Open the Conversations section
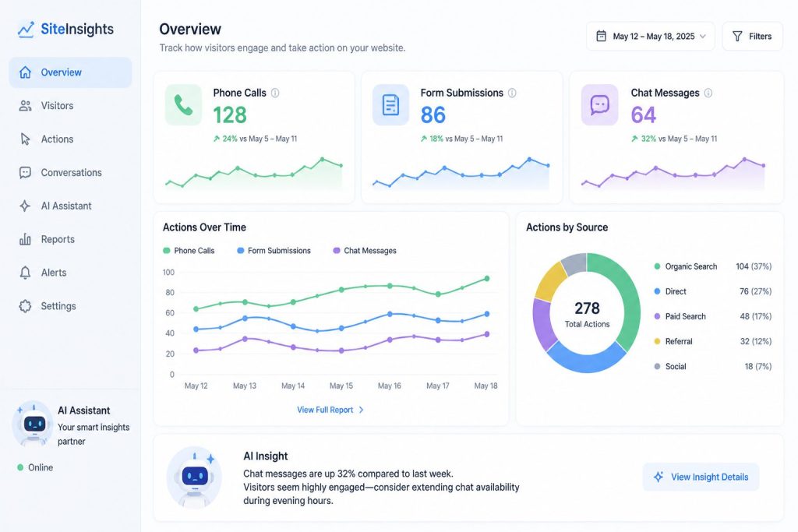 70,172
